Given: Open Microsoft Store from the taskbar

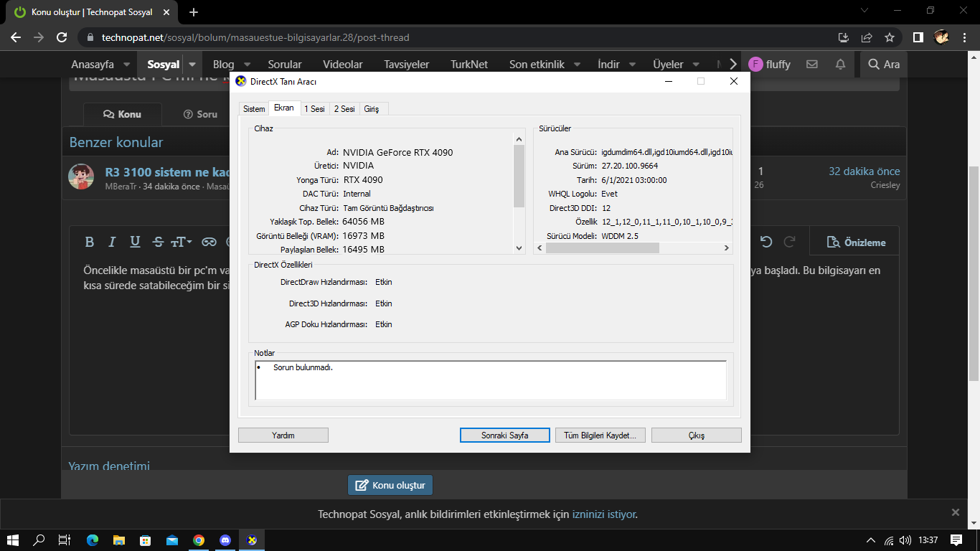Looking at the screenshot, I should (x=146, y=540).
